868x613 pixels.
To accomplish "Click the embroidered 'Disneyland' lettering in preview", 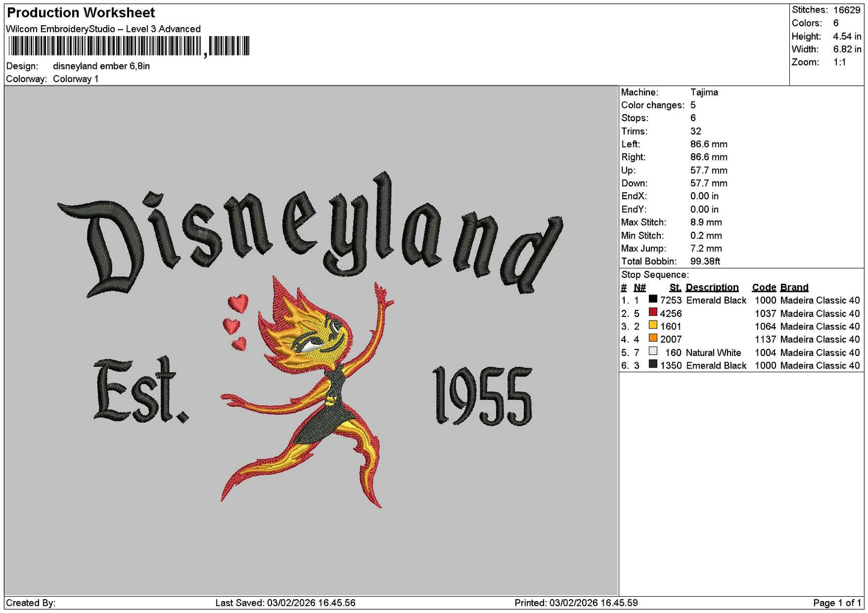I will (x=311, y=235).
